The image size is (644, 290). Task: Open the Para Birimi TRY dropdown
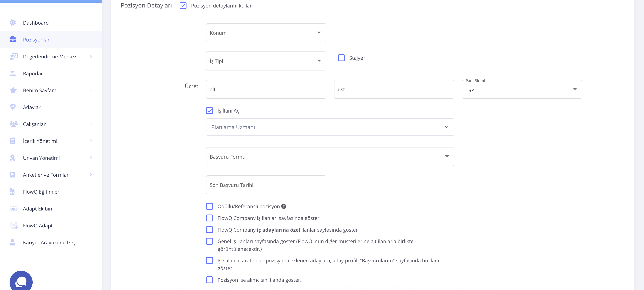[522, 89]
